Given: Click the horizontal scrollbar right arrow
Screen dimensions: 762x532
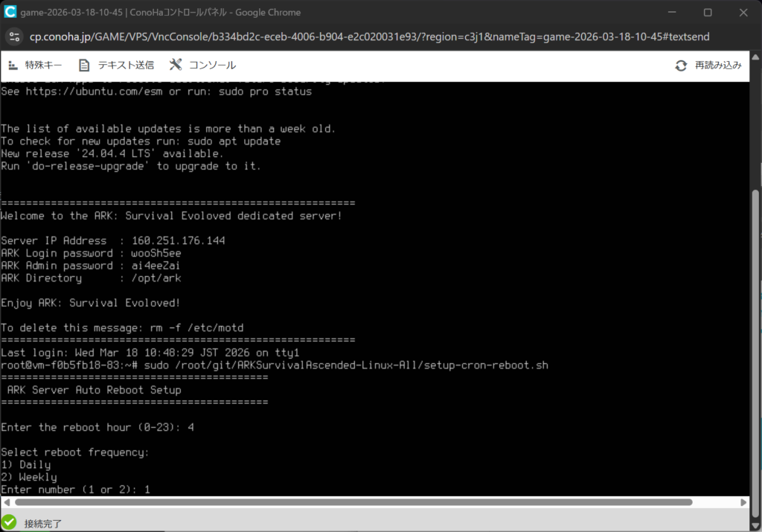Looking at the screenshot, I should tap(744, 503).
